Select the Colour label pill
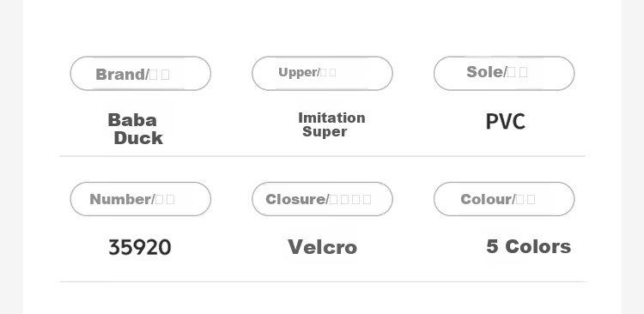 (x=504, y=199)
